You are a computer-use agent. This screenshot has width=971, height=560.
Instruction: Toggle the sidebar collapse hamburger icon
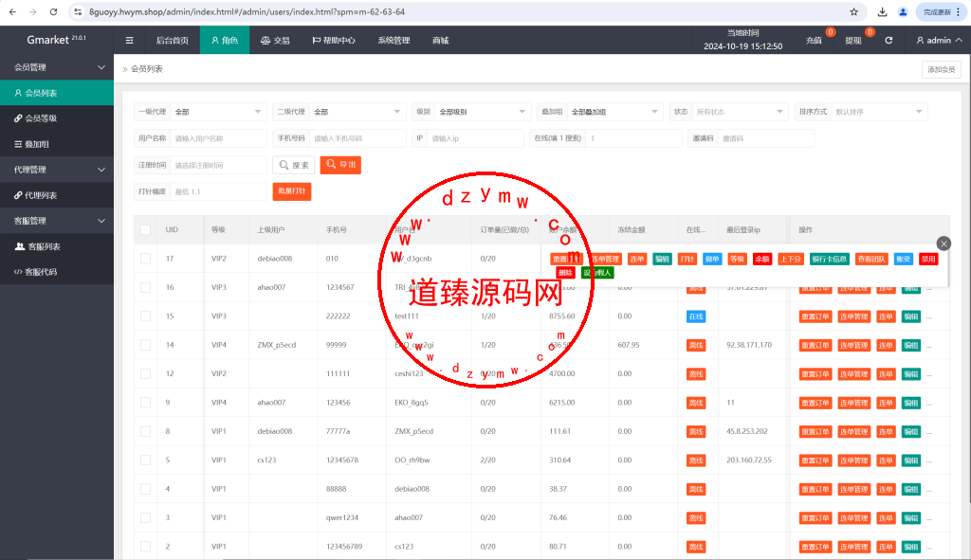[x=129, y=40]
